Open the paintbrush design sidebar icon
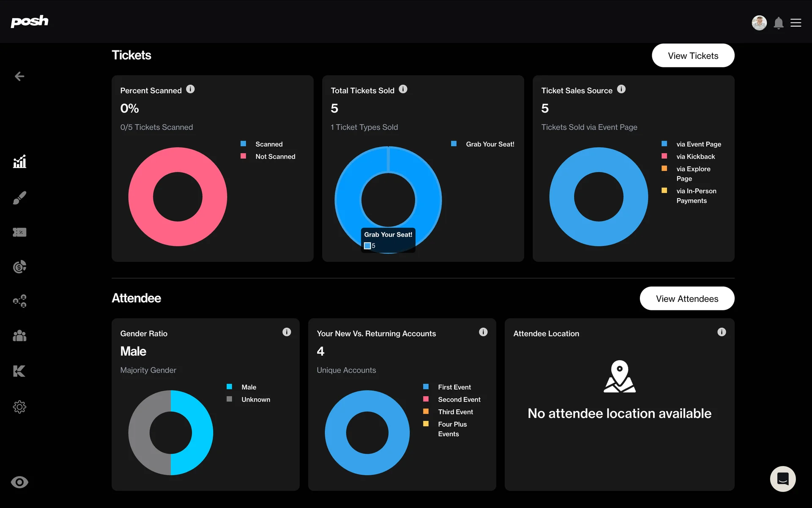812x508 pixels. (x=19, y=197)
